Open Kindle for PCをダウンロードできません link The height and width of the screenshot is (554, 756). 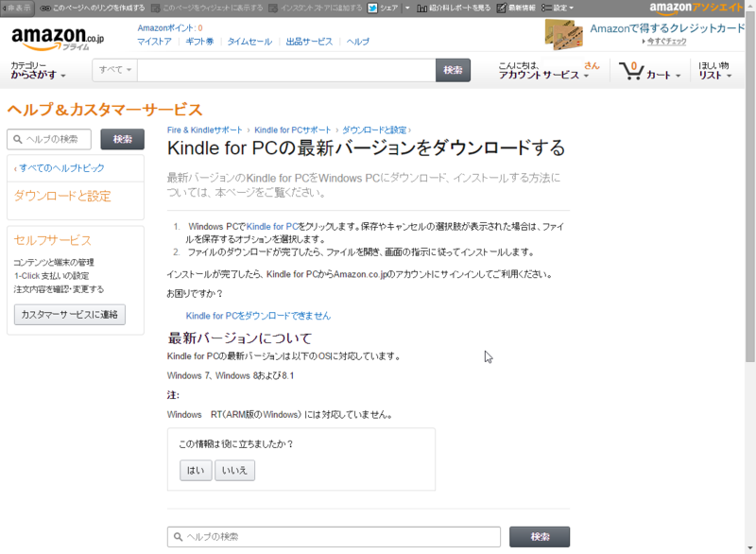click(258, 316)
